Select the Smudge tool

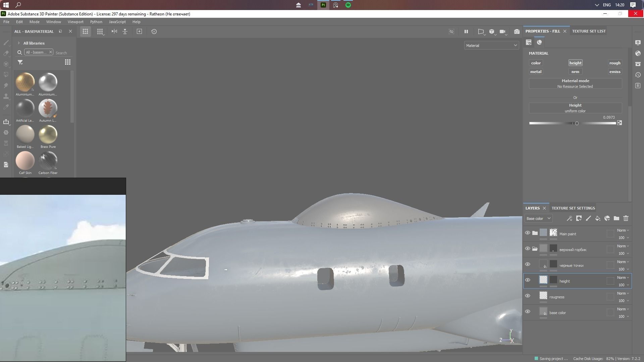[x=6, y=85]
